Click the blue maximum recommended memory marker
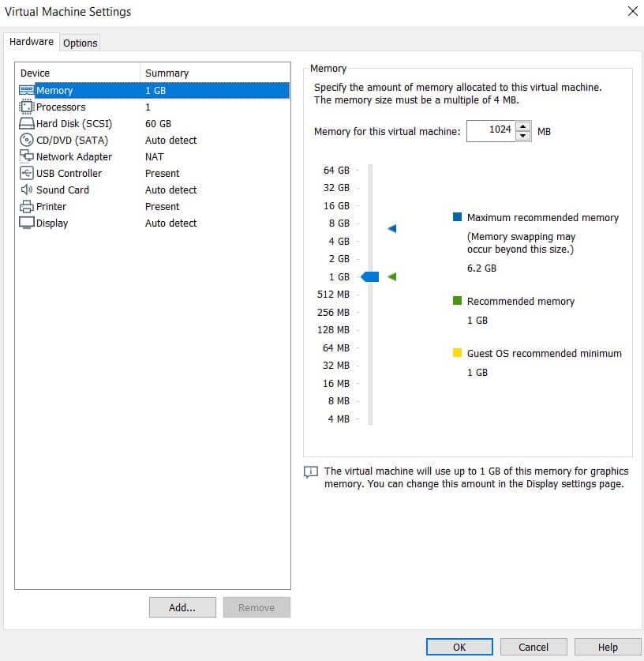644x661 pixels. click(x=392, y=228)
